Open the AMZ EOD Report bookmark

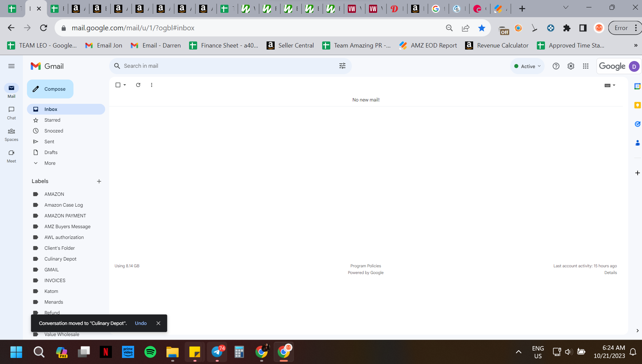tap(428, 45)
